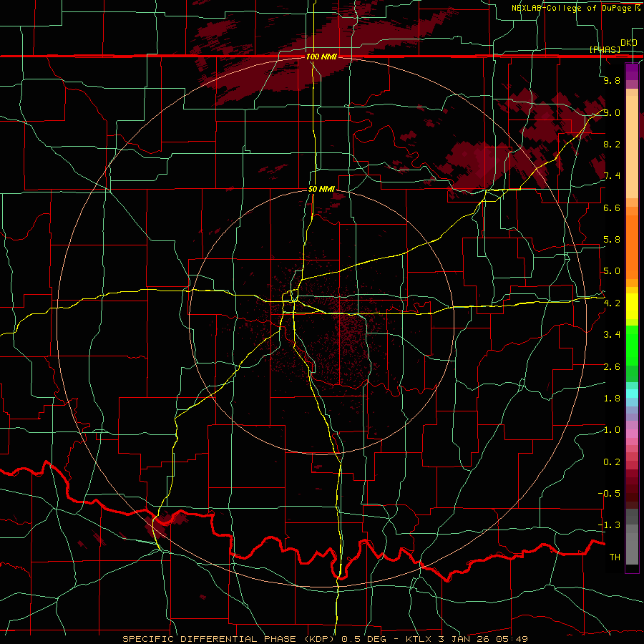Click the 0.2 value on the color scale
This screenshot has width=644, height=644.
coord(612,462)
